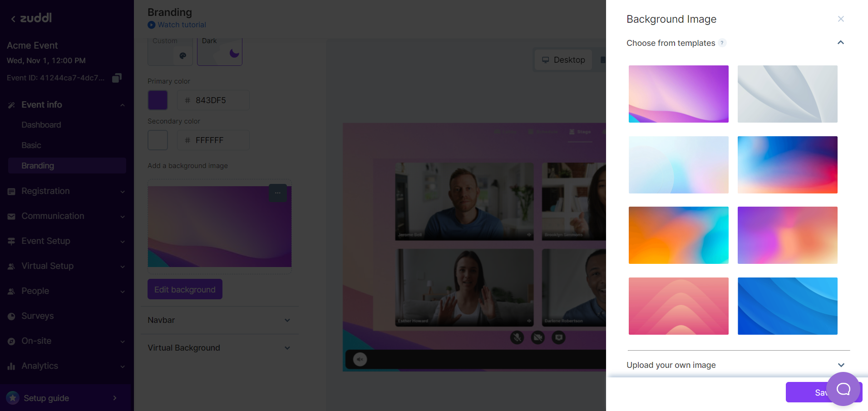Select the Dark theme option
Viewport: 868px width, 411px height.
click(x=219, y=51)
